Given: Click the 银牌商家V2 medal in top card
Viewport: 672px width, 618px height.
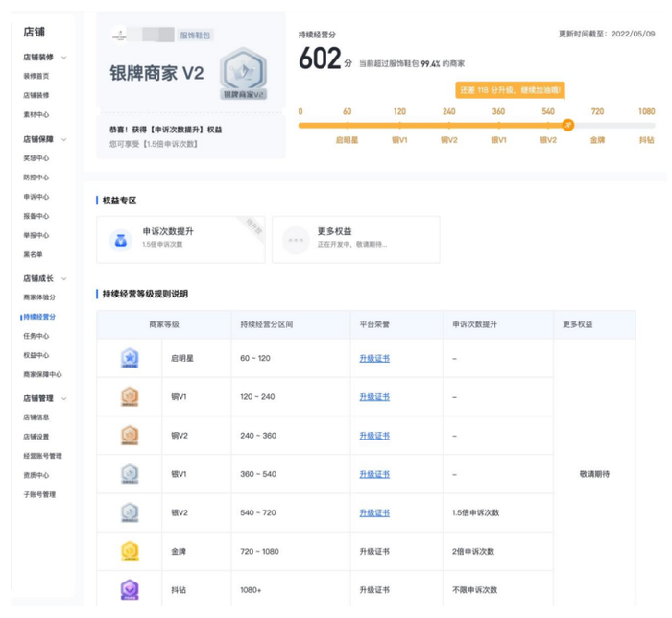Looking at the screenshot, I should pos(244,75).
